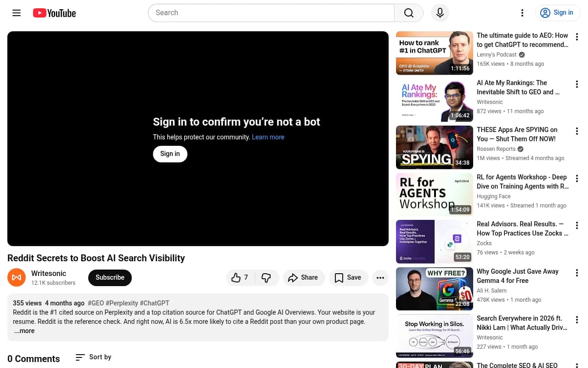This screenshot has width=588, height=368.
Task: Save the video to a playlist
Action: click(348, 277)
